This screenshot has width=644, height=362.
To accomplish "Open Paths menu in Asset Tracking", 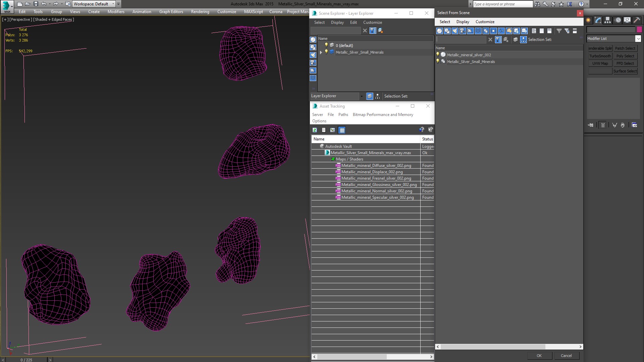I will click(x=343, y=115).
